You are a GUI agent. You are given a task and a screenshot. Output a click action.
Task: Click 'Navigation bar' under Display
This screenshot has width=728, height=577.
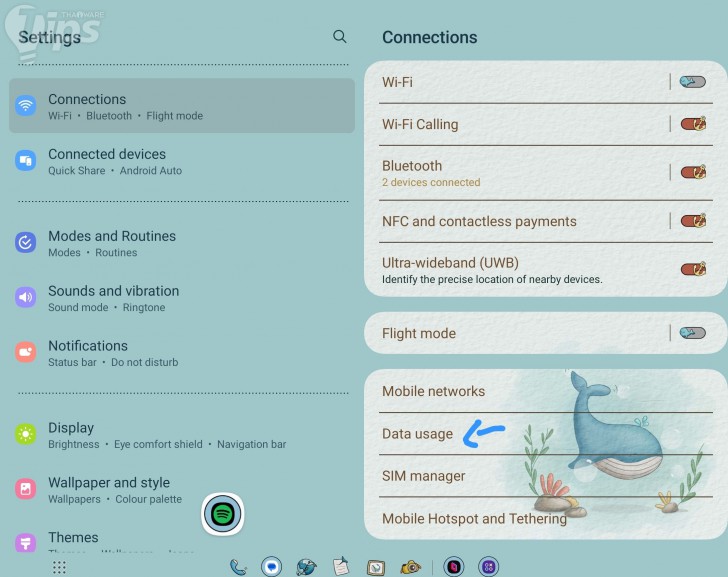[252, 444]
